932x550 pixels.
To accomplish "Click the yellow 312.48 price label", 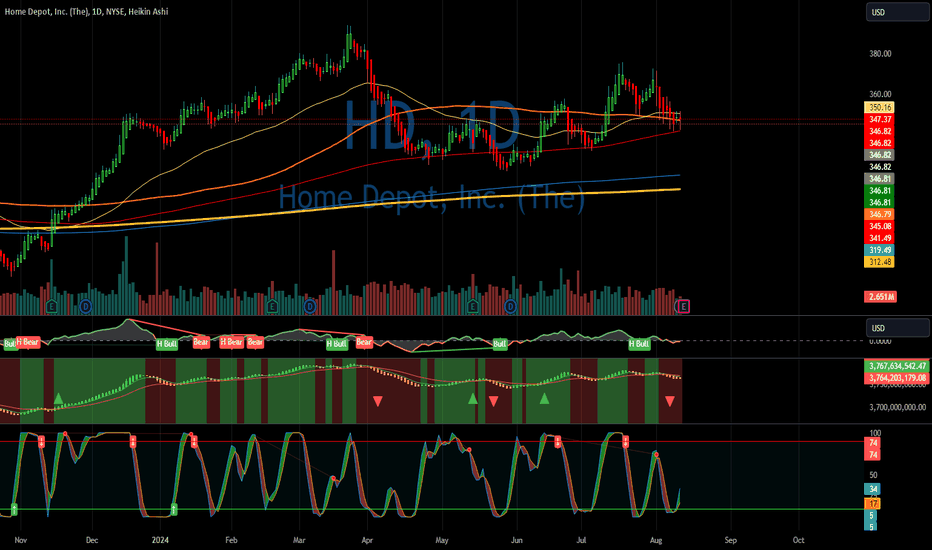I will click(879, 262).
